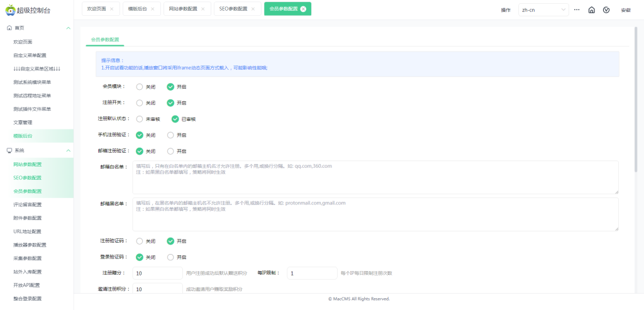Click the circled V icon in header
The height and width of the screenshot is (310, 644).
pos(606,10)
